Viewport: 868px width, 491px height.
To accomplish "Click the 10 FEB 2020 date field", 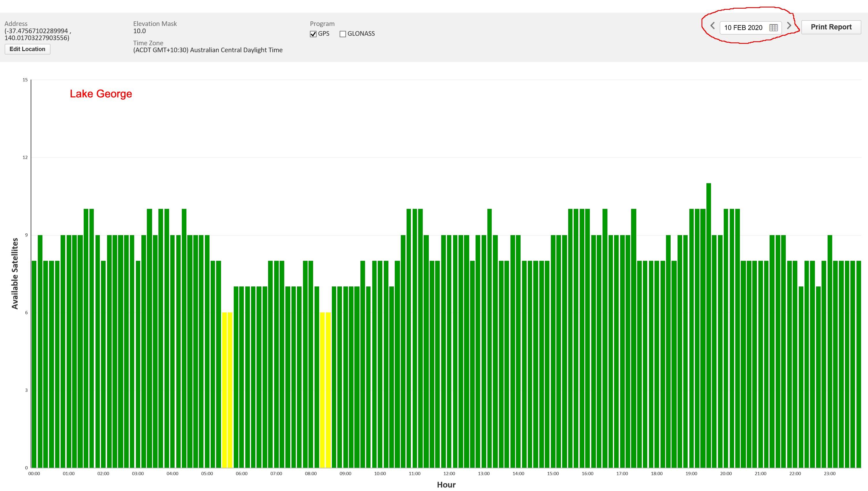I will [743, 28].
